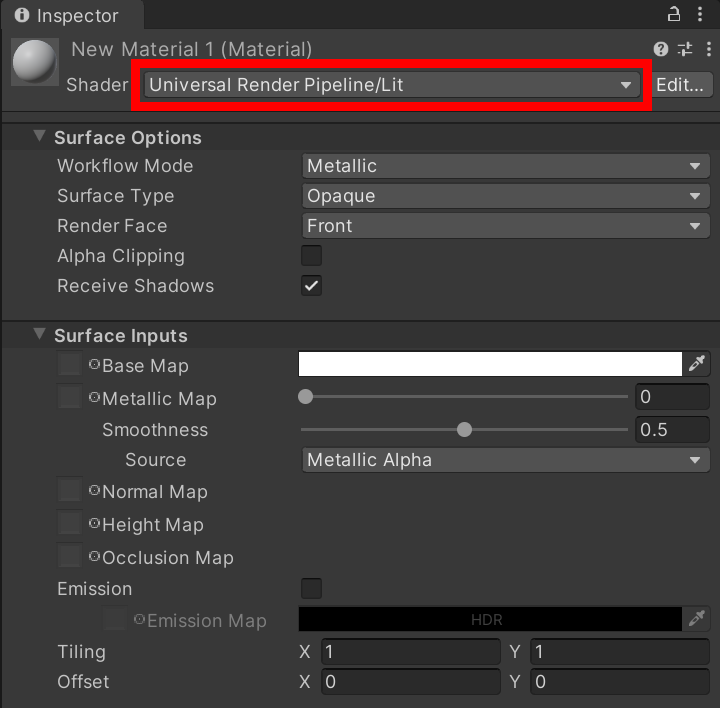Open the Smoothness Source dropdown
Image resolution: width=720 pixels, height=708 pixels.
pyautogui.click(x=506, y=460)
